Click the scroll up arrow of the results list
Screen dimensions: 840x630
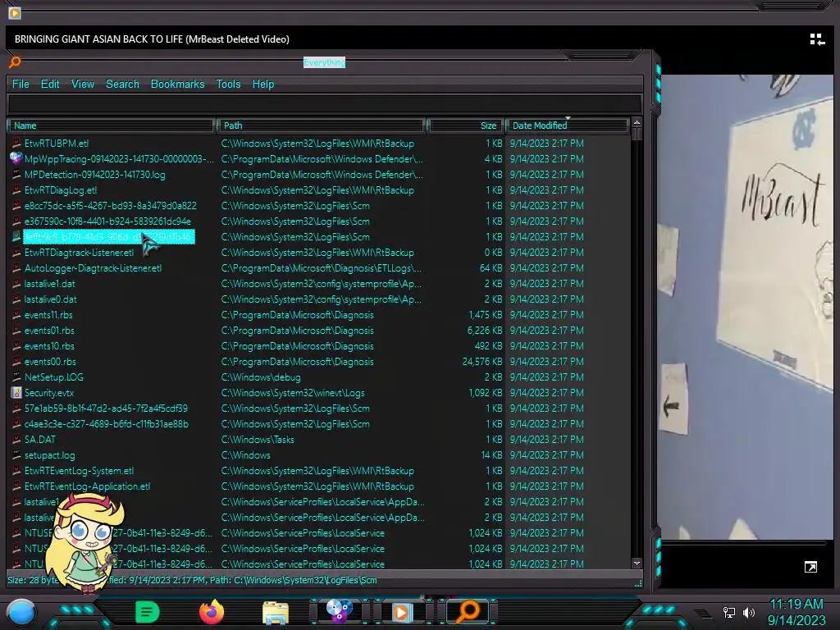point(637,123)
